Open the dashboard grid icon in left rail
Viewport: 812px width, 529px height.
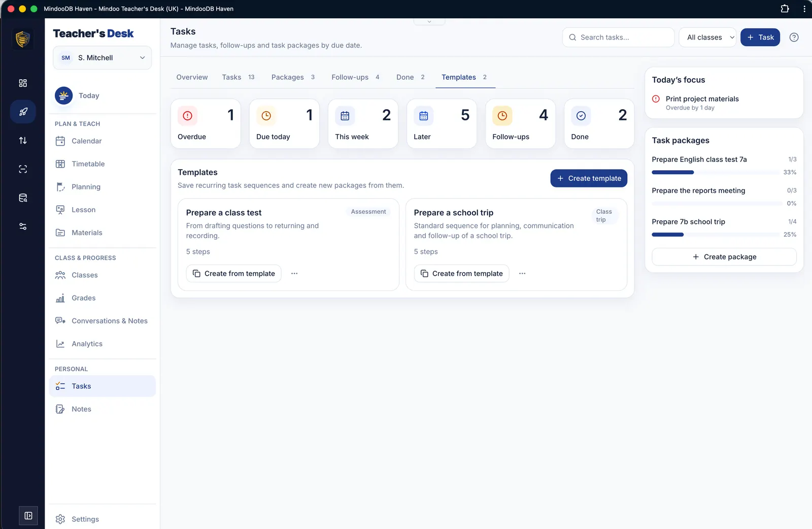coord(23,83)
